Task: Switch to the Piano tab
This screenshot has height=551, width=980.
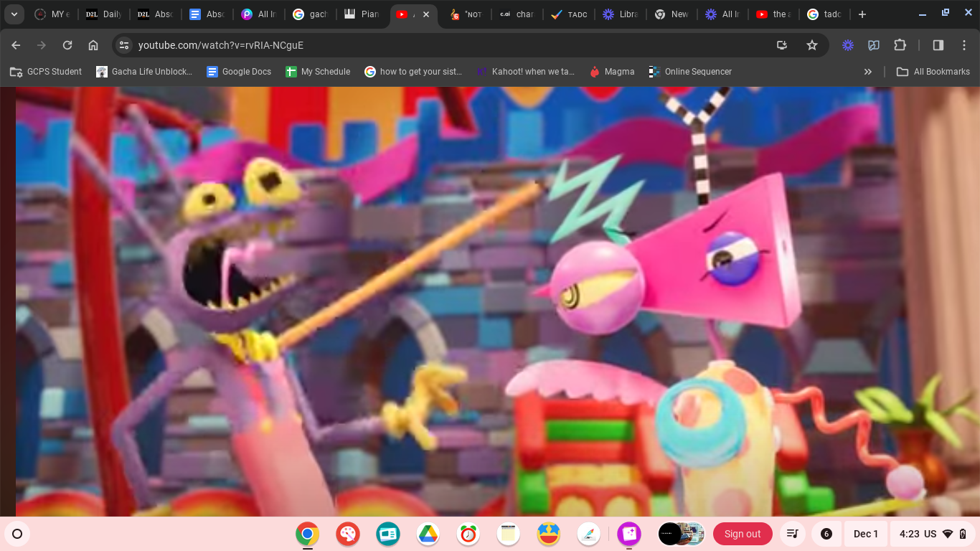Action: [x=362, y=14]
